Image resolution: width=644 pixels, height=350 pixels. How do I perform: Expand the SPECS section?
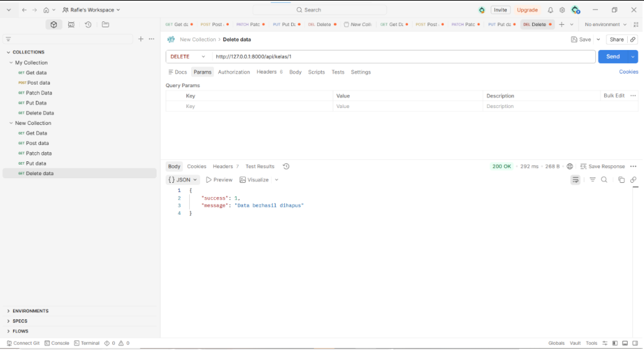tap(8, 321)
